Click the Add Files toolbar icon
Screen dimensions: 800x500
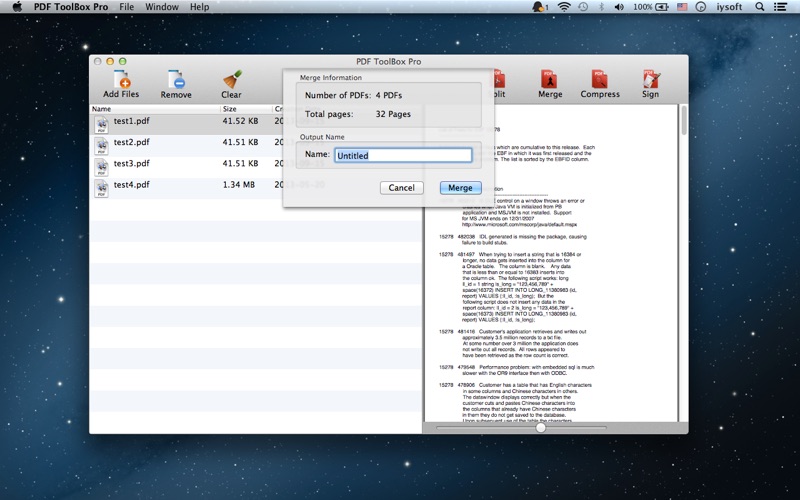(x=121, y=79)
